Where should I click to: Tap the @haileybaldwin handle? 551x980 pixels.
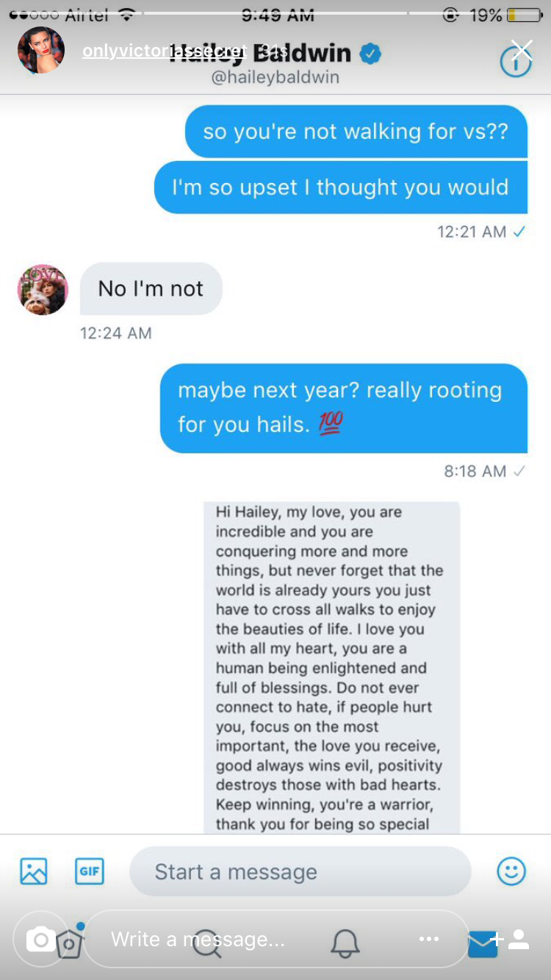[275, 77]
